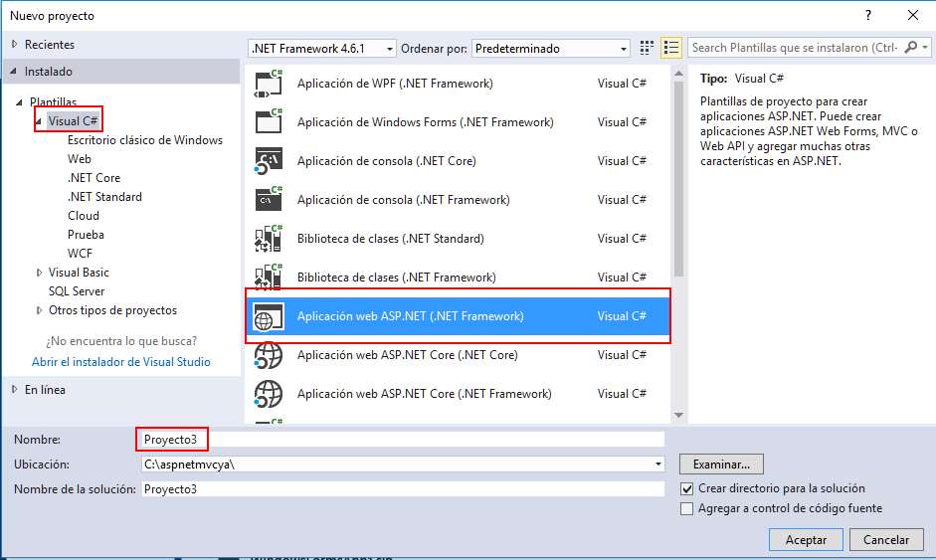Select Aplicación web ASP.NET Core (.NET Core) text
The height and width of the screenshot is (560, 936).
408,355
